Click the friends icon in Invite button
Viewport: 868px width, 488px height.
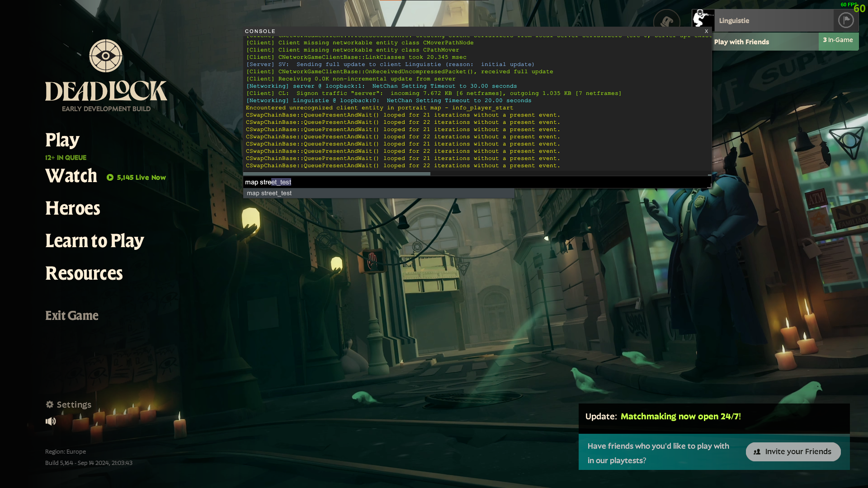click(x=757, y=452)
